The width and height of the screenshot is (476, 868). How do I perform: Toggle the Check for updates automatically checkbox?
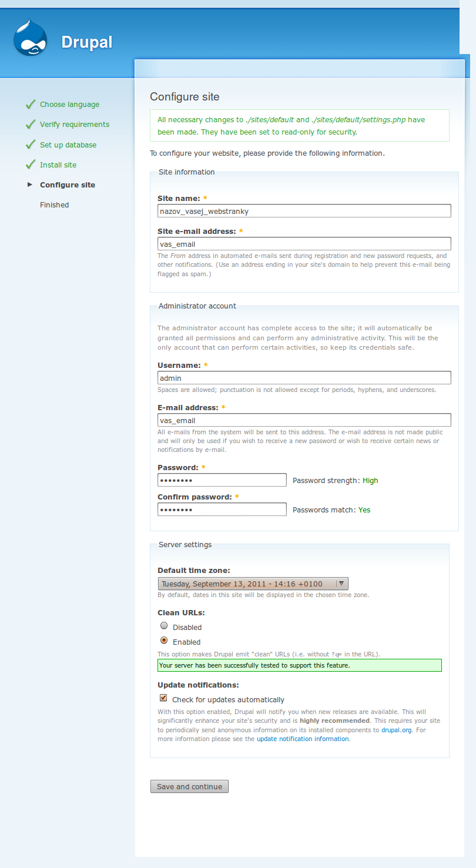point(163,698)
